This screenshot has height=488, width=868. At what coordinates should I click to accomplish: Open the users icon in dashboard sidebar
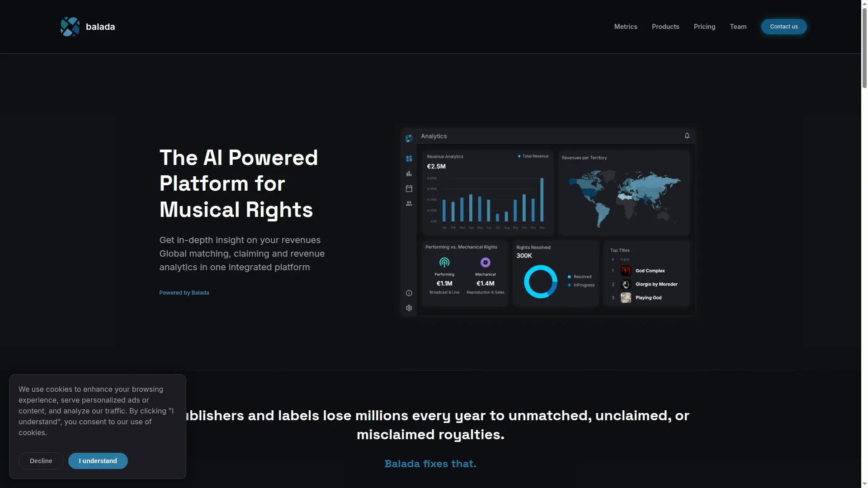point(409,203)
